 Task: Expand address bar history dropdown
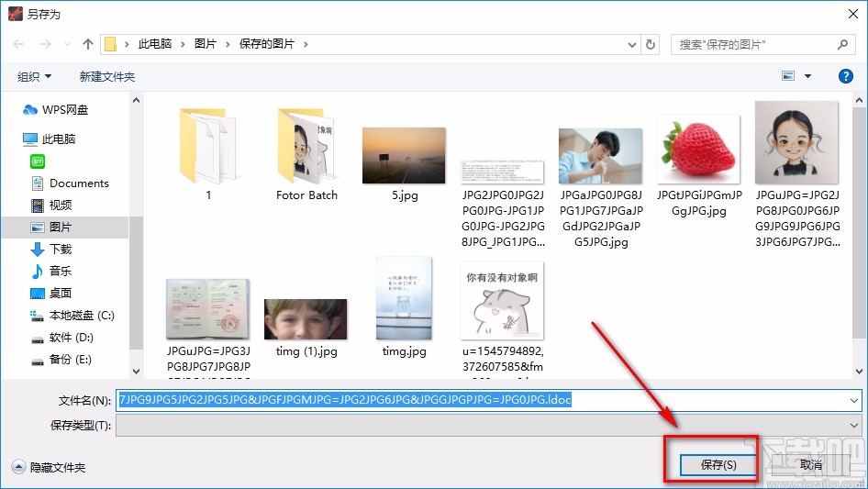(631, 45)
